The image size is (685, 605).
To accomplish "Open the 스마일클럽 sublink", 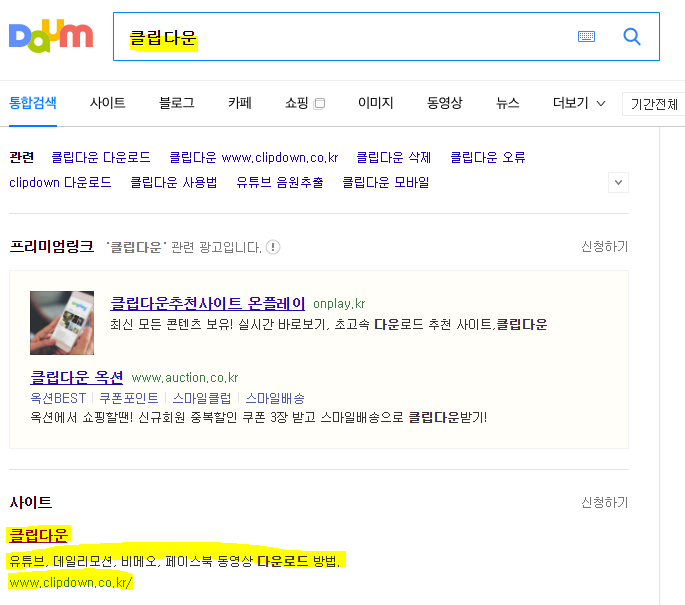I will click(202, 398).
